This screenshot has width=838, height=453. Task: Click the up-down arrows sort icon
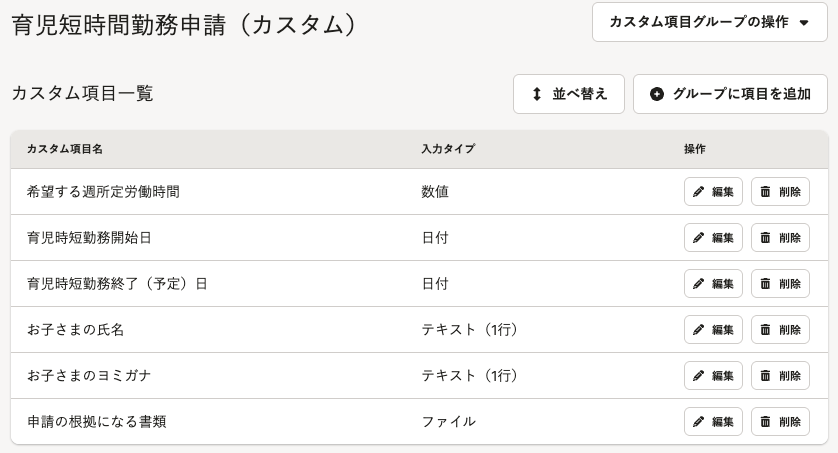[537, 94]
